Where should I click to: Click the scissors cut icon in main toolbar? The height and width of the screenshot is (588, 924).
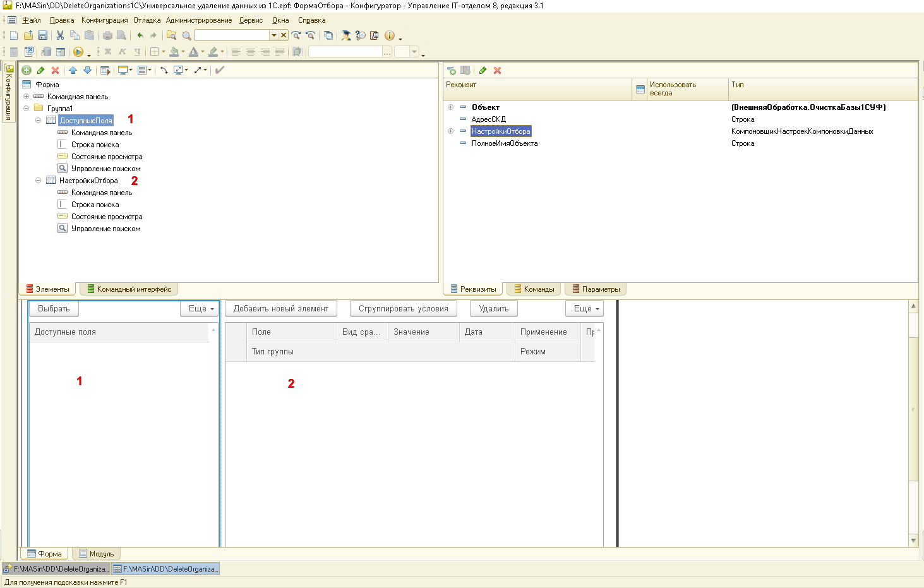(x=60, y=35)
